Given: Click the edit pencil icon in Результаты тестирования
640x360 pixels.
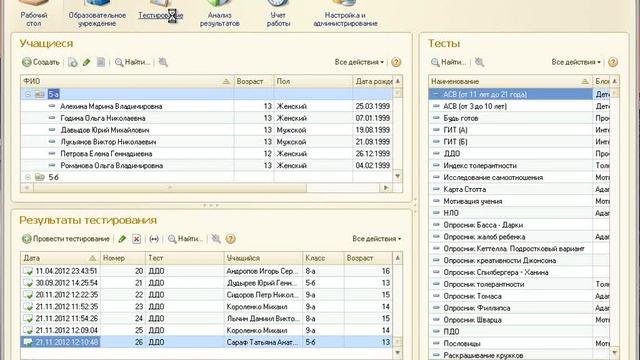Looking at the screenshot, I should 122,239.
